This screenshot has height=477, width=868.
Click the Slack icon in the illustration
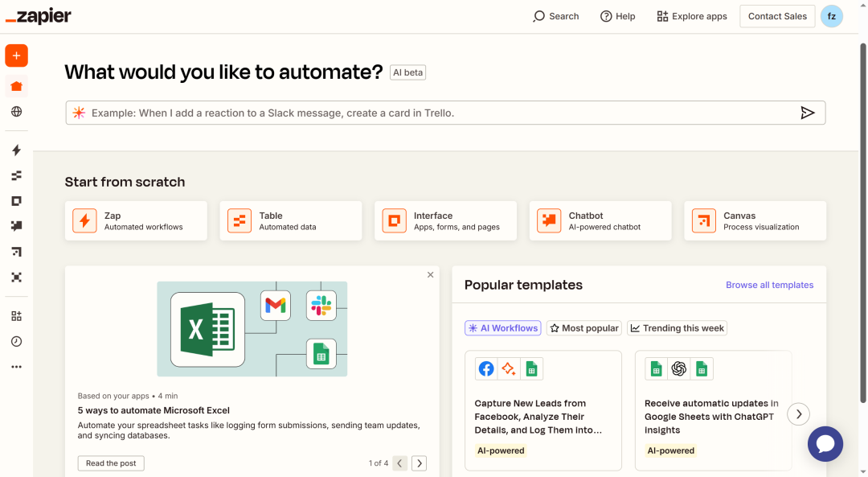(x=321, y=305)
